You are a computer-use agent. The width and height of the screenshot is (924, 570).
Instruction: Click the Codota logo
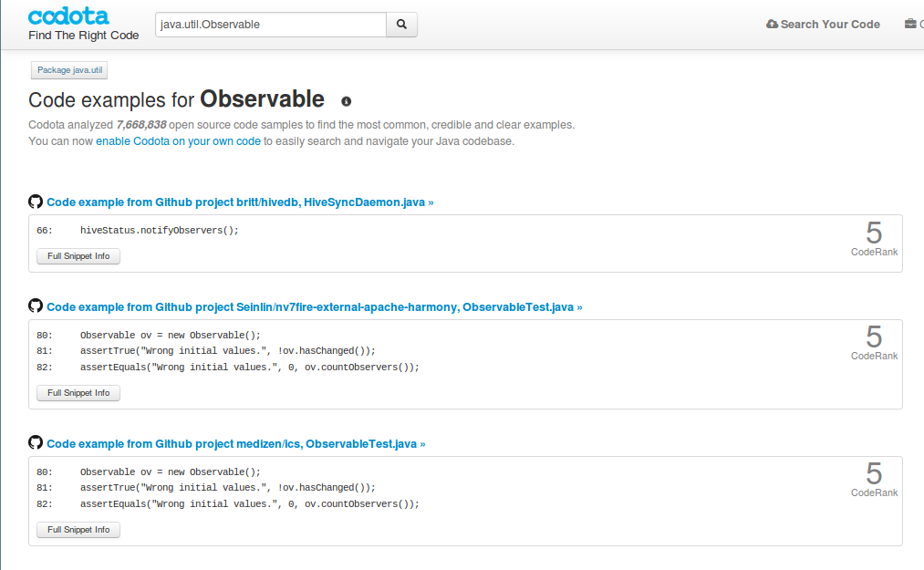pyautogui.click(x=68, y=16)
